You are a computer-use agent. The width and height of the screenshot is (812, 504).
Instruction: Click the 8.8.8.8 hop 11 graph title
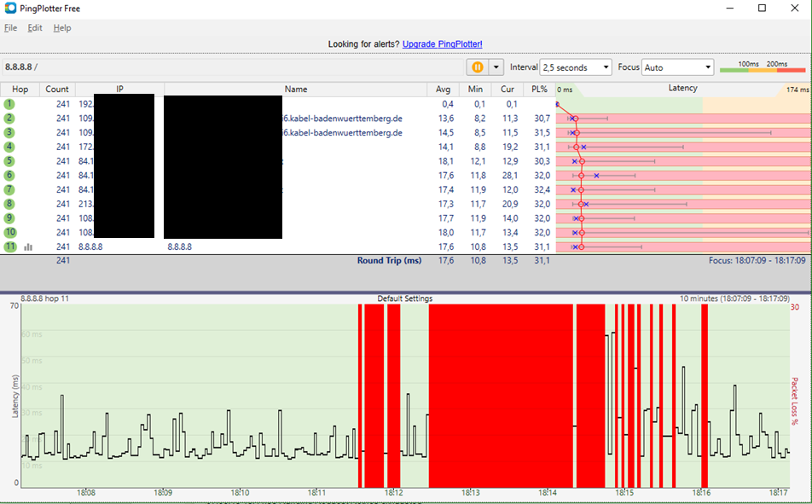click(x=44, y=298)
